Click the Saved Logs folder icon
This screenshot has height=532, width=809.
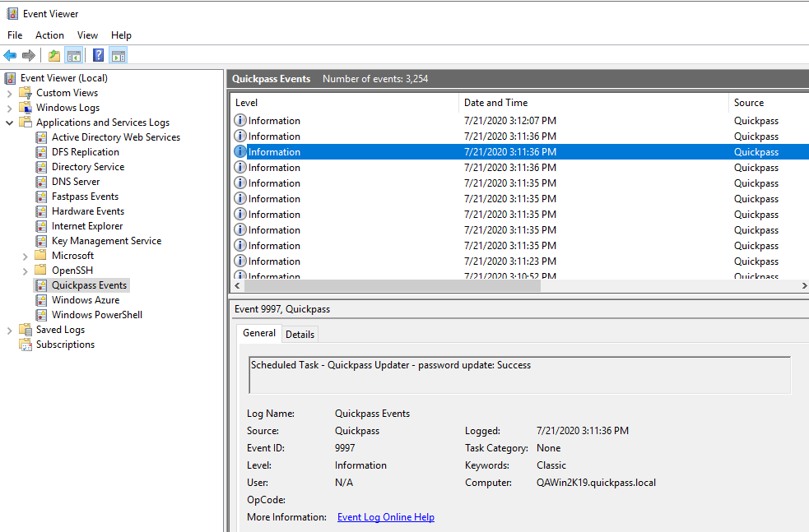(x=26, y=330)
